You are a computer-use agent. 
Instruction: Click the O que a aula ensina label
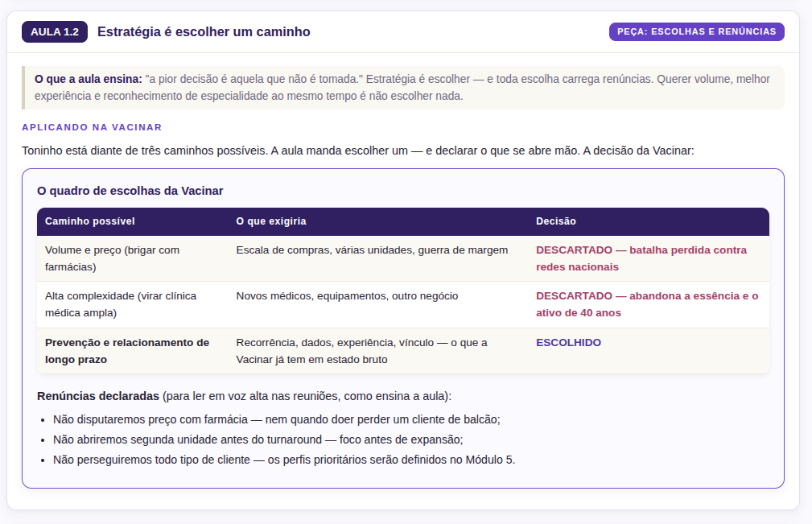[x=88, y=79]
